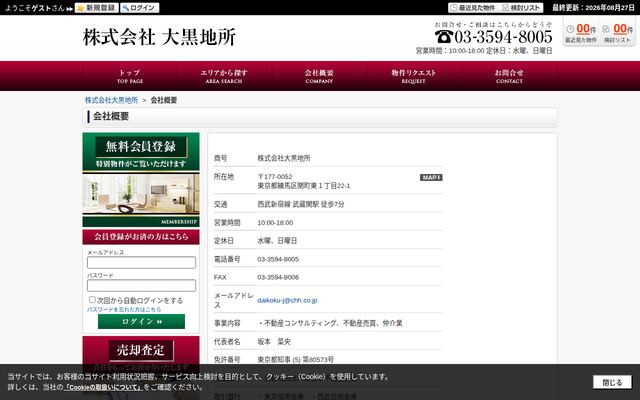Image resolution: width=640 pixels, height=400 pixels.
Task: Focus the メールアドレス input field
Action: [141, 262]
